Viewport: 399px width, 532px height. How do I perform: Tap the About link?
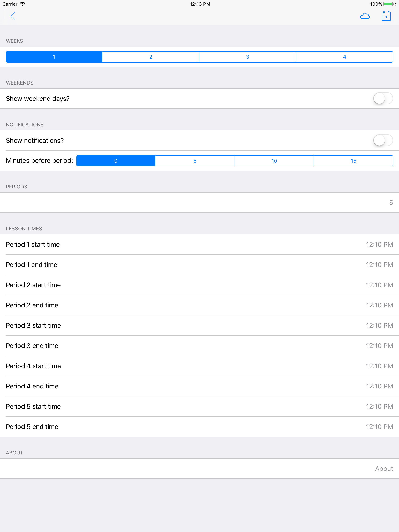click(384, 469)
